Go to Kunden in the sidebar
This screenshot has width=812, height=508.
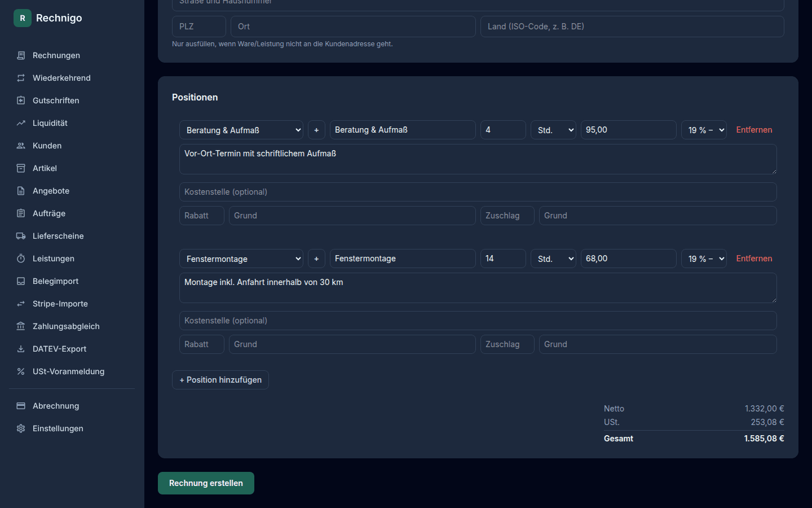(72, 146)
